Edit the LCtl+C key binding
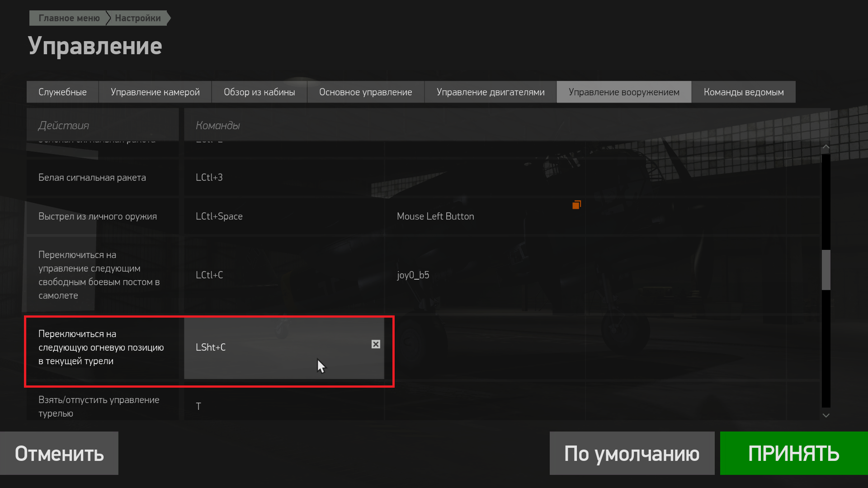This screenshot has height=488, width=868. pyautogui.click(x=284, y=275)
